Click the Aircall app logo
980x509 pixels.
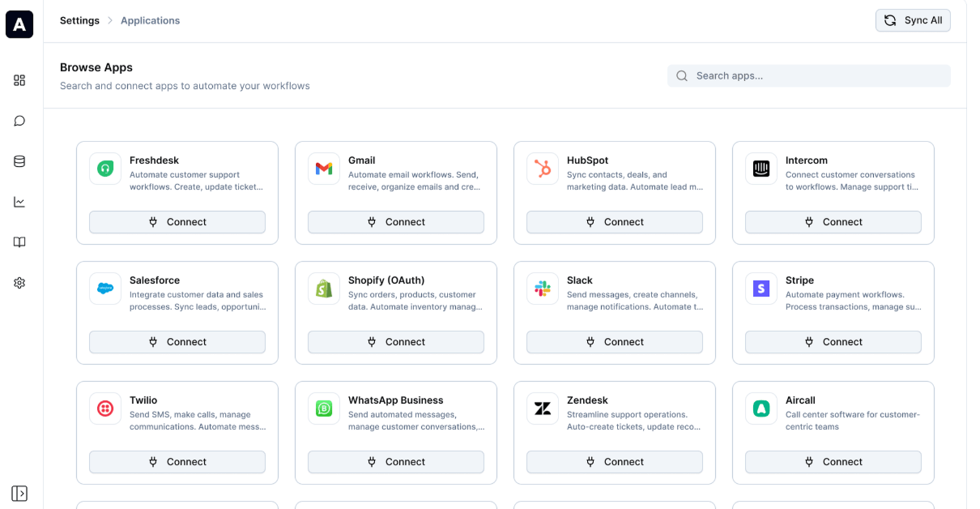761,408
